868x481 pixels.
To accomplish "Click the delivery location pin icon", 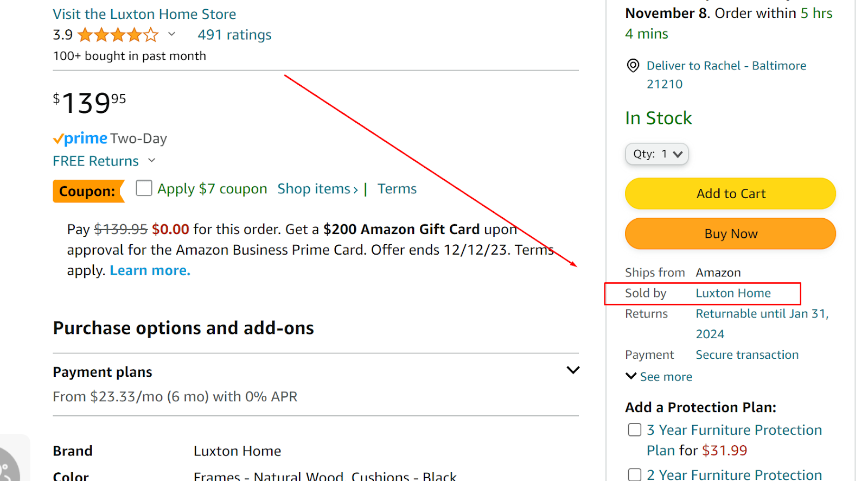I will pos(633,66).
